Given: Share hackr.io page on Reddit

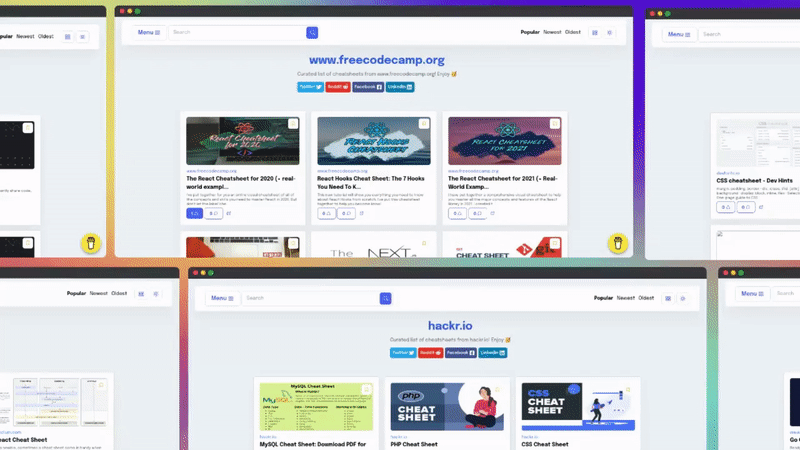Looking at the screenshot, I should pyautogui.click(x=431, y=353).
